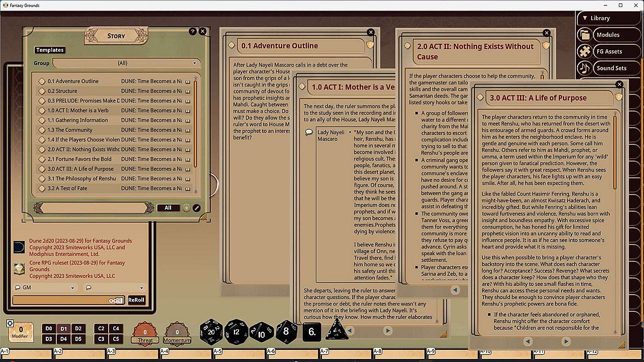Click the C5 complication button

click(116, 339)
